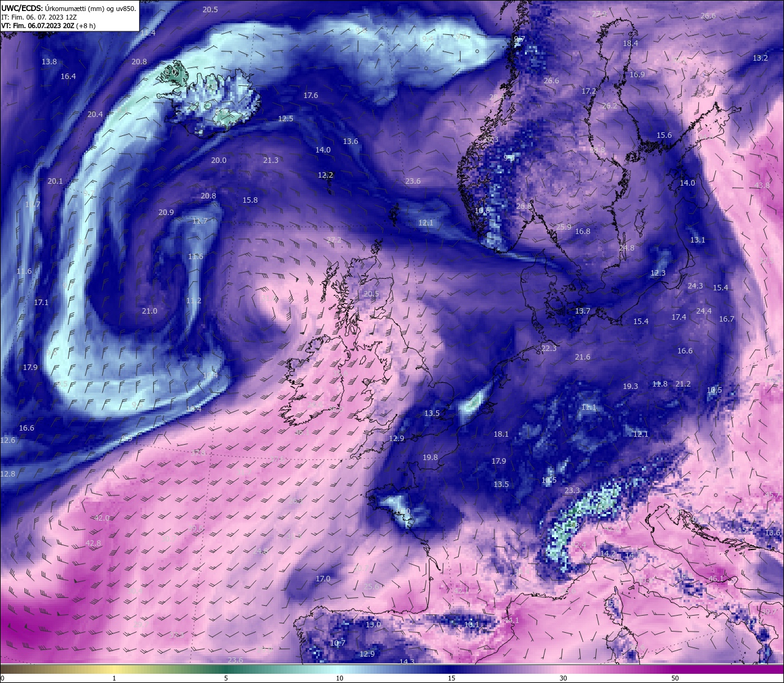Click the 24.8 map value

pyautogui.click(x=627, y=248)
